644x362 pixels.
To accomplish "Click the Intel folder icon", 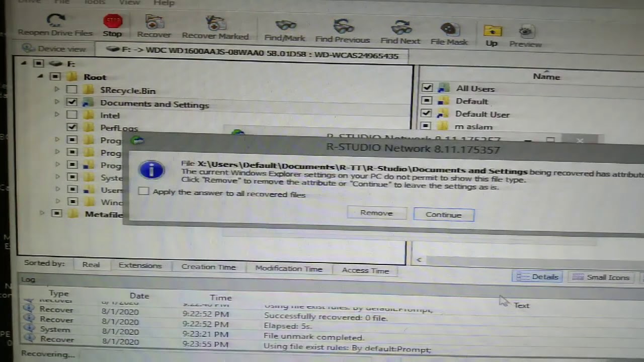I will pyautogui.click(x=89, y=115).
